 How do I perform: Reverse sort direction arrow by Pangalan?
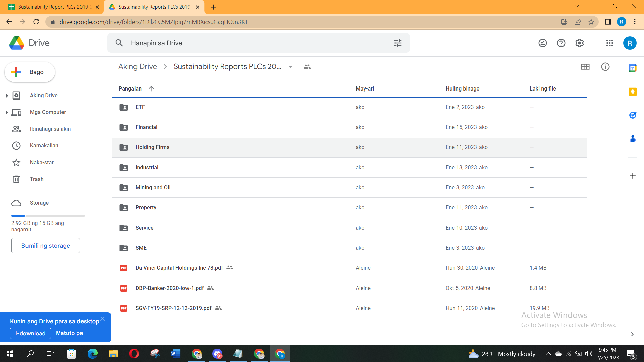pyautogui.click(x=151, y=88)
